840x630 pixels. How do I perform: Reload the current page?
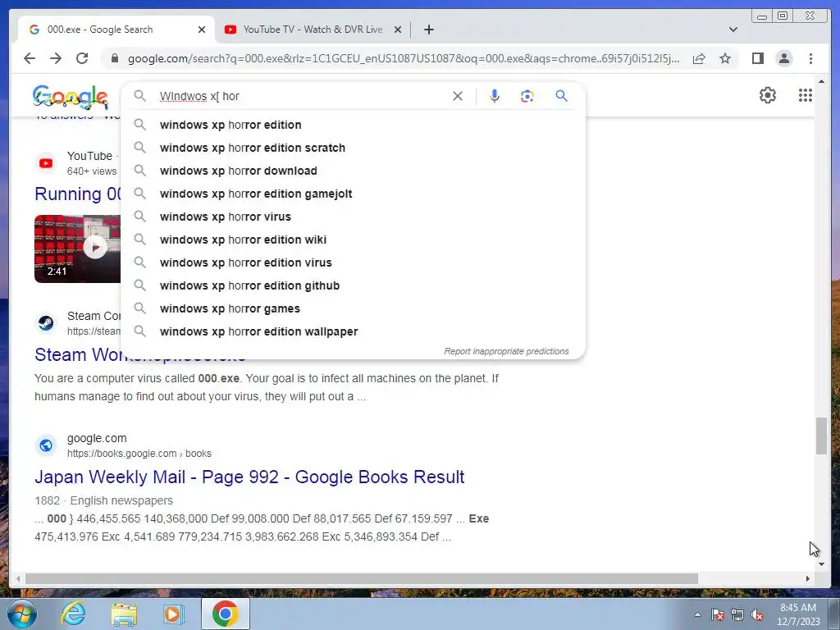82,58
